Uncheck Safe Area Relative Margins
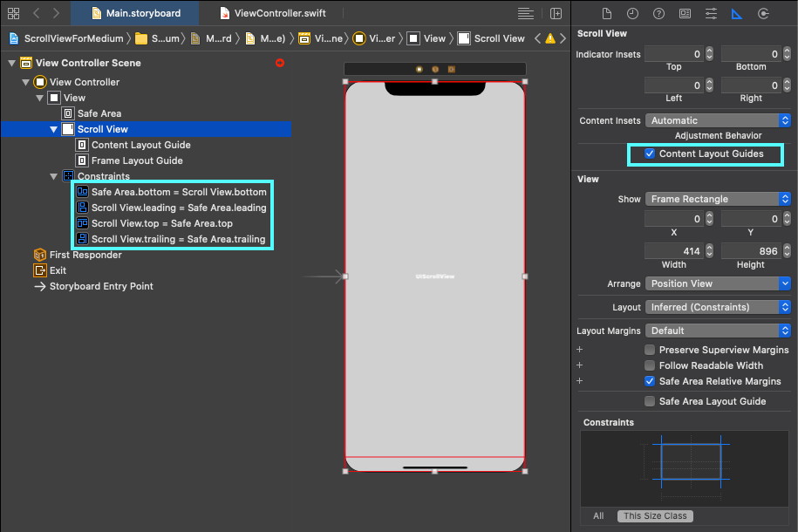Screen dimensions: 798x532 tap(650, 381)
